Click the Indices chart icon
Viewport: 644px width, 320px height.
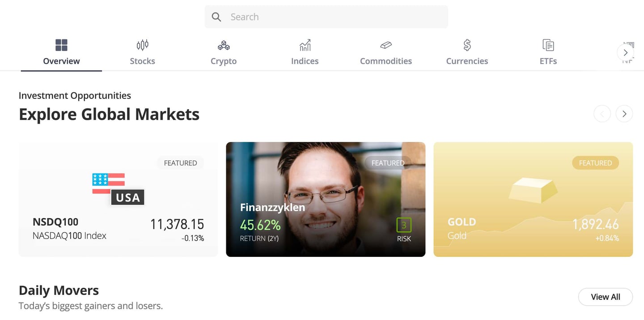(x=305, y=45)
